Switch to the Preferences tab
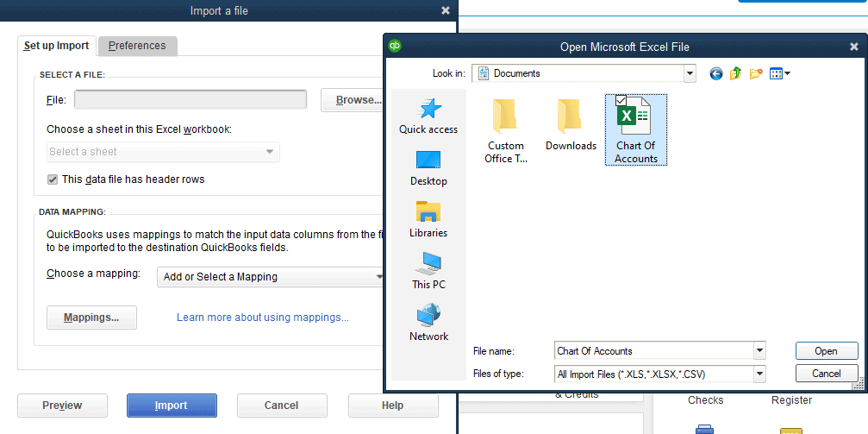The image size is (868, 434). tap(137, 46)
